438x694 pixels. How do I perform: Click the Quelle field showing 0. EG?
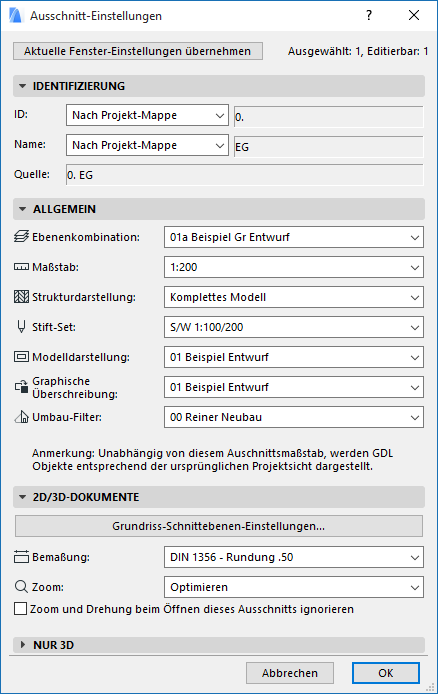[x=244, y=175]
